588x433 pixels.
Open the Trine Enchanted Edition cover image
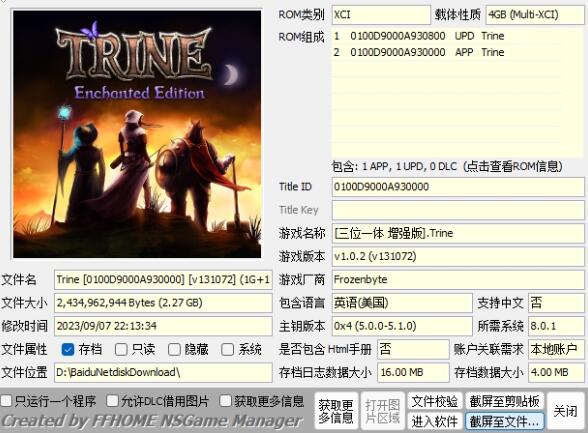tap(137, 134)
